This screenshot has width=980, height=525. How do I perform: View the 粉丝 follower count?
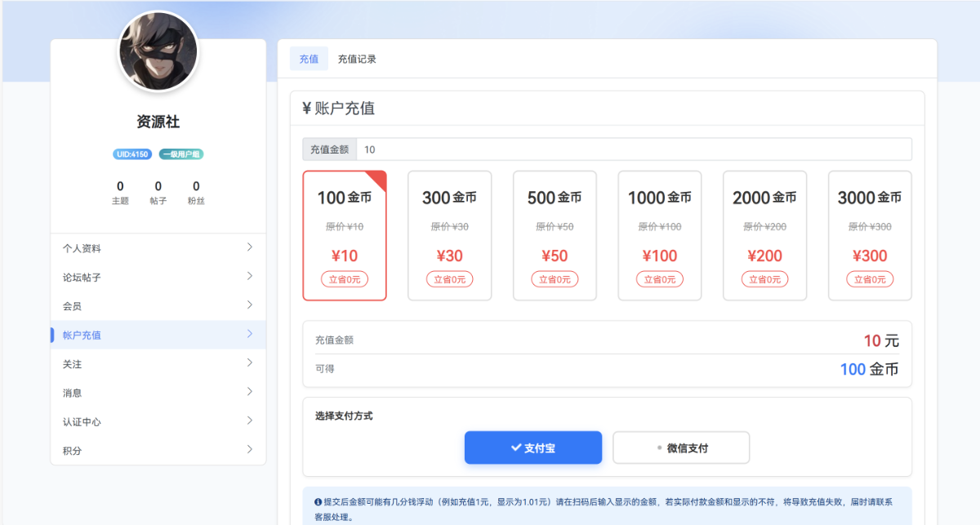click(x=196, y=193)
